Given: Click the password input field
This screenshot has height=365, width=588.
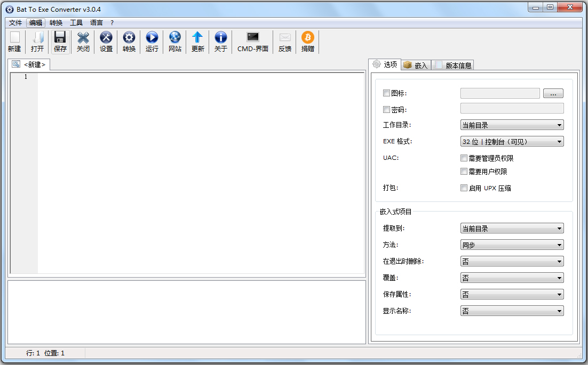Looking at the screenshot, I should 512,108.
